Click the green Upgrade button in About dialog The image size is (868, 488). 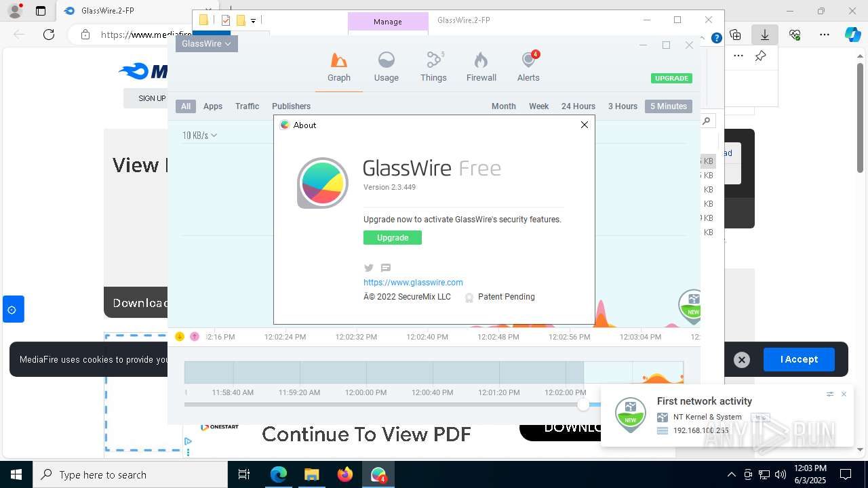coord(393,238)
